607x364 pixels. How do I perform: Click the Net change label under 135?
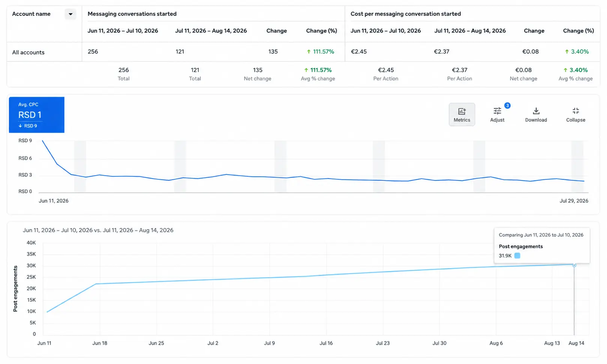(258, 79)
